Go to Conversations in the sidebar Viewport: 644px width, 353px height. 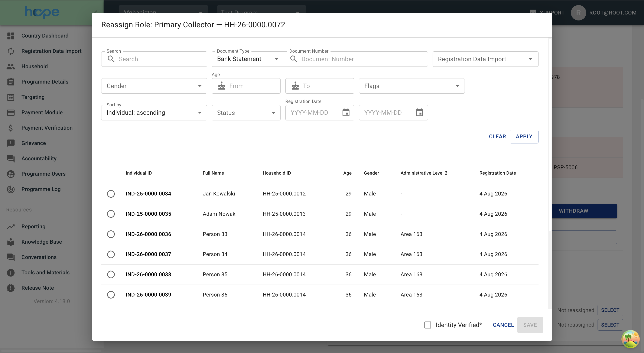coord(39,257)
